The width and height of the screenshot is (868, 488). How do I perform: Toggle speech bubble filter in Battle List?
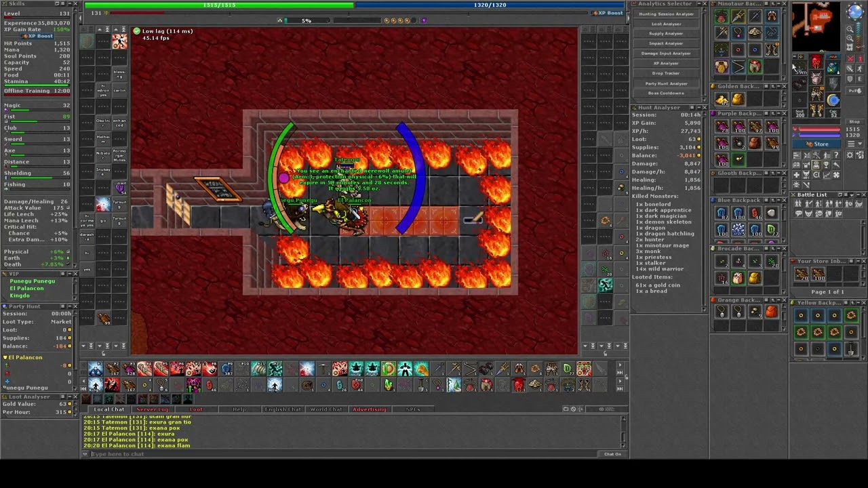797,213
